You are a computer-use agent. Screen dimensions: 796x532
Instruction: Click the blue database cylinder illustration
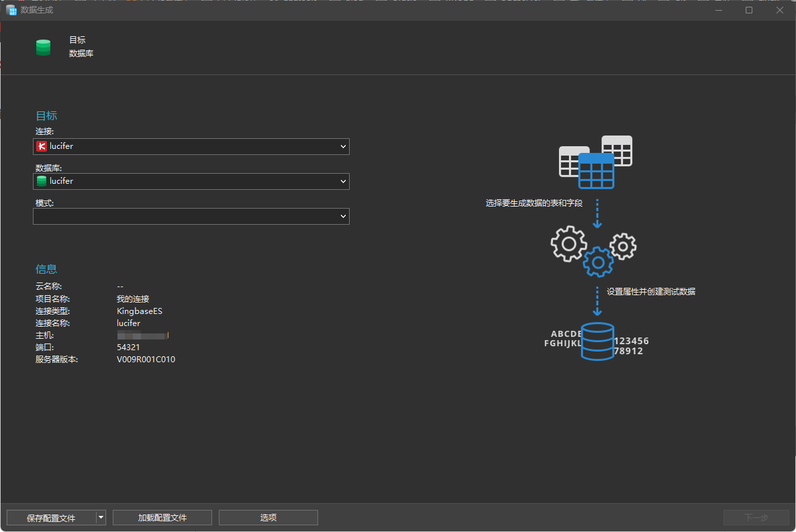pos(597,341)
